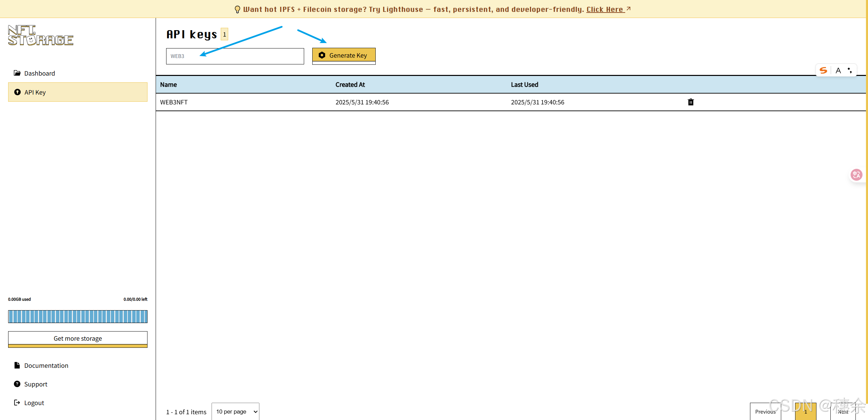This screenshot has width=868, height=420.
Task: Click the Dashboard folder icon
Action: tap(17, 73)
